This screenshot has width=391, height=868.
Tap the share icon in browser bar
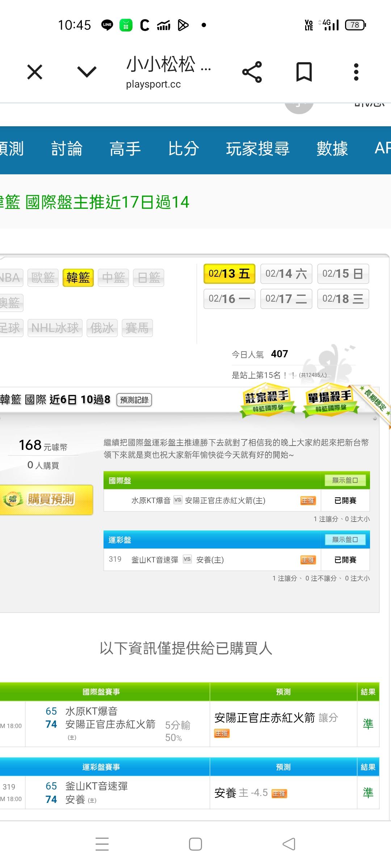click(x=252, y=72)
